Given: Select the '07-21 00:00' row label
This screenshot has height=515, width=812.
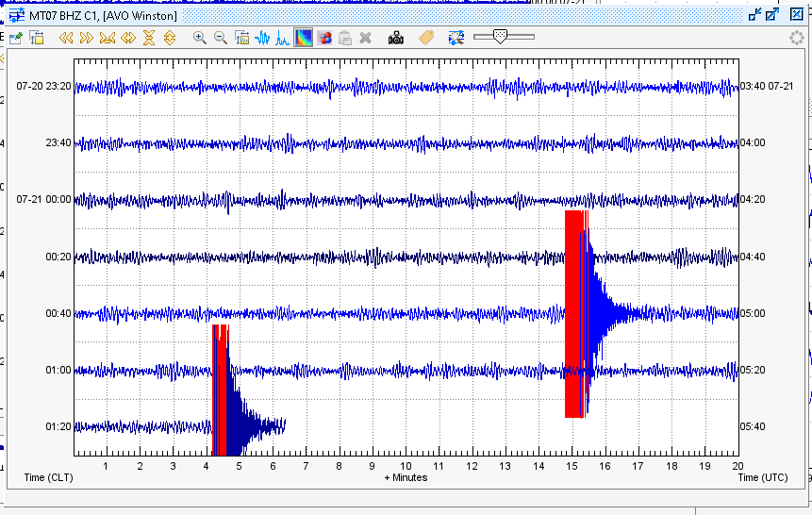Looking at the screenshot, I should pos(43,199).
